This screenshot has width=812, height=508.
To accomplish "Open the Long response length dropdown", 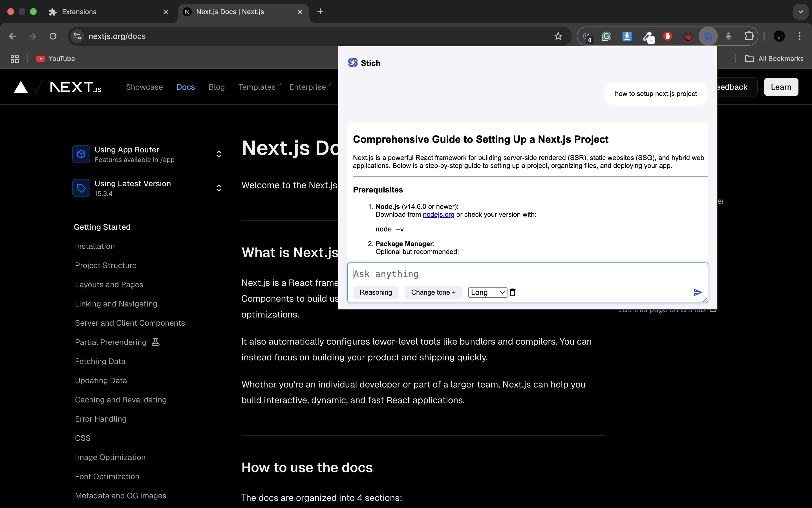I will pos(487,292).
